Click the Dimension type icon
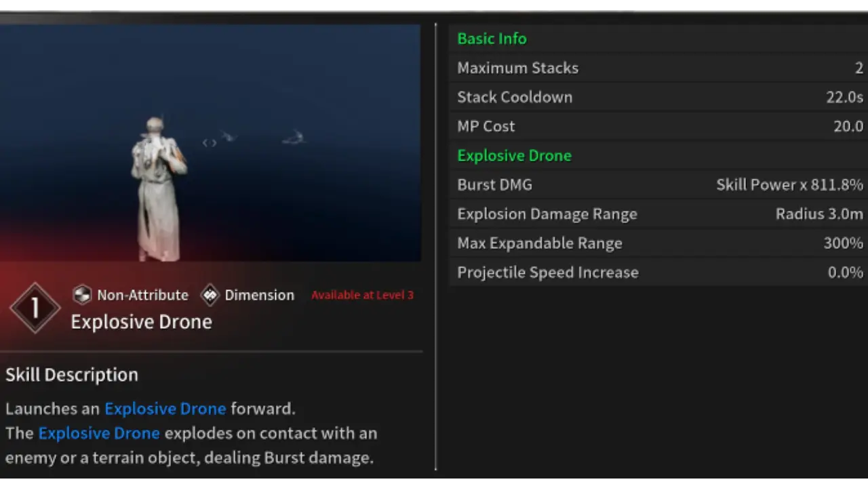The height and width of the screenshot is (488, 868). [x=210, y=295]
